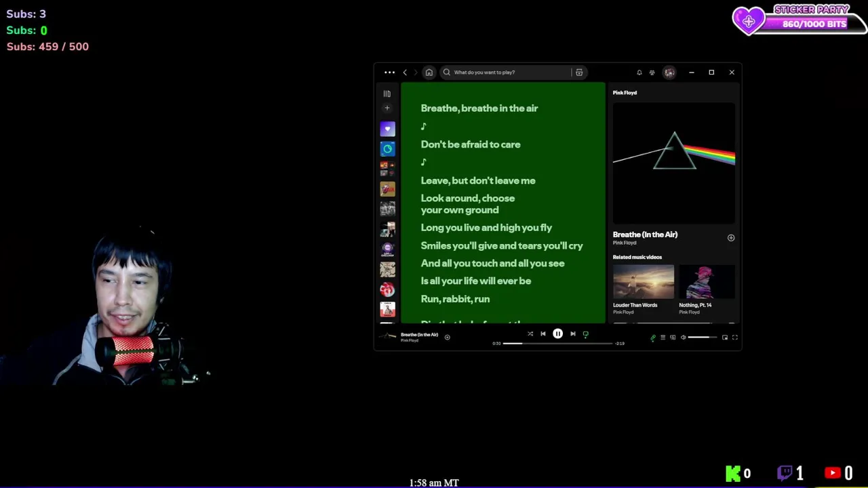The height and width of the screenshot is (488, 868).
Task: Open the user profile avatar menu
Action: pos(669,73)
